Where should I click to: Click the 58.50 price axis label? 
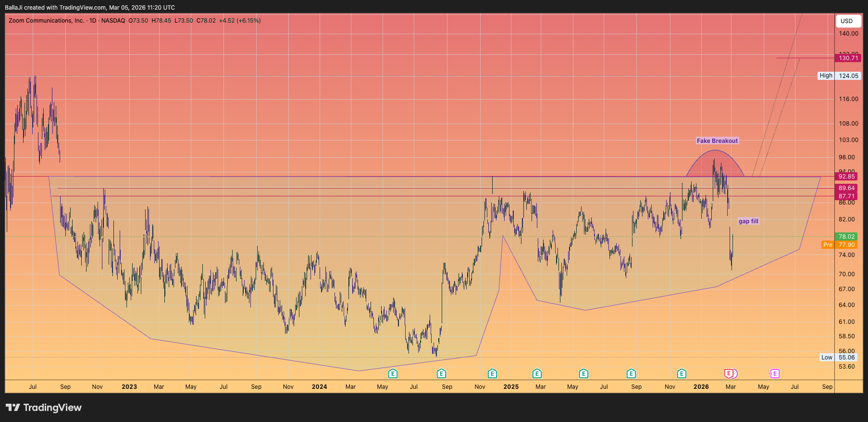coord(847,336)
